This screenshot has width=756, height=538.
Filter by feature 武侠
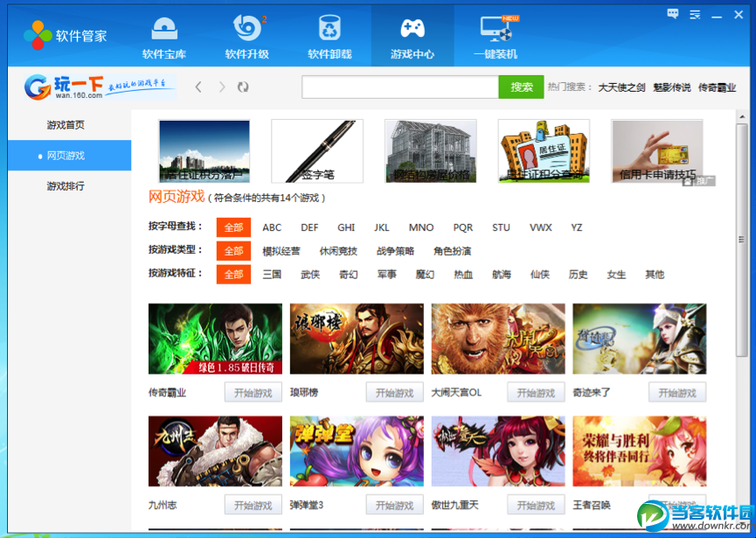tap(310, 275)
